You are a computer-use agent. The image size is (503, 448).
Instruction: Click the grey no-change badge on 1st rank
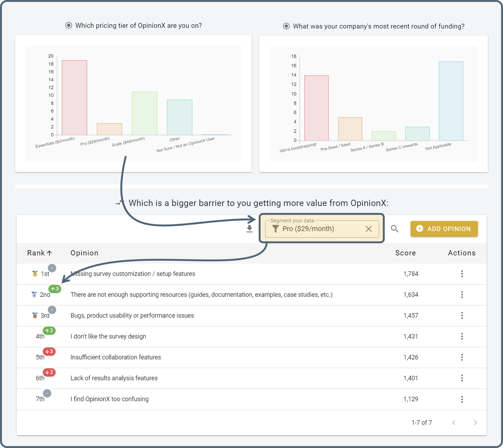click(x=52, y=268)
